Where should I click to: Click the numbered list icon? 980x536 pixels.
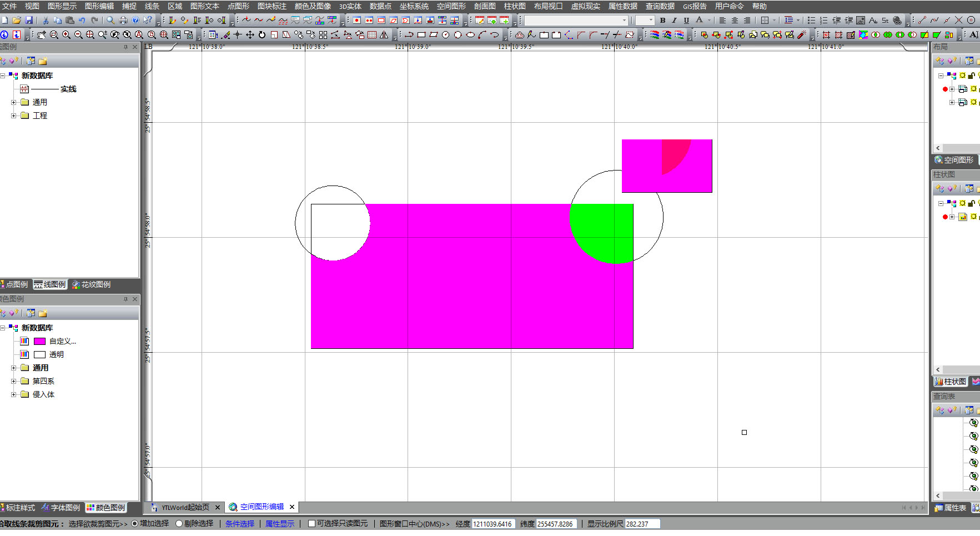823,20
